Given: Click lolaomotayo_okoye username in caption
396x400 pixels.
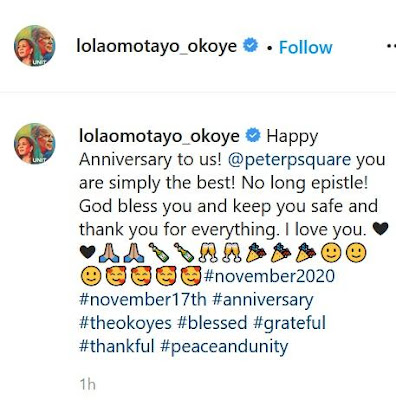Looking at the screenshot, I should [159, 136].
